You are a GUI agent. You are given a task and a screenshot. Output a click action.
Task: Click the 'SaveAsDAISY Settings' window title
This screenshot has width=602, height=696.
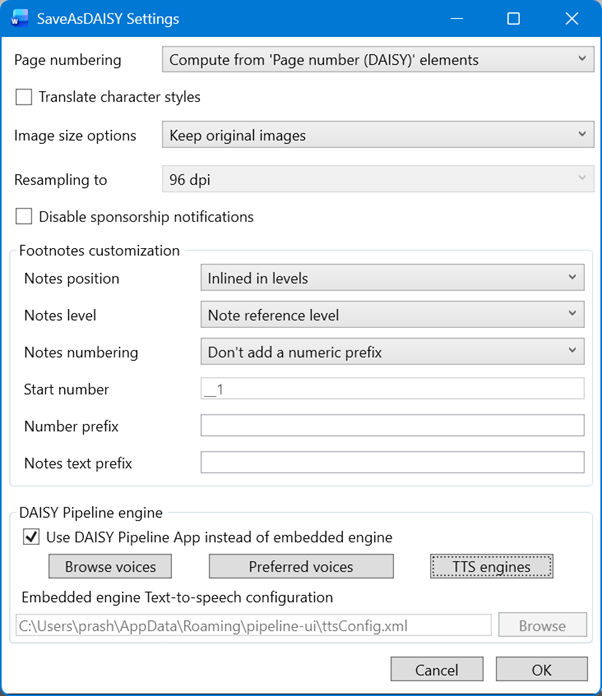pos(108,19)
